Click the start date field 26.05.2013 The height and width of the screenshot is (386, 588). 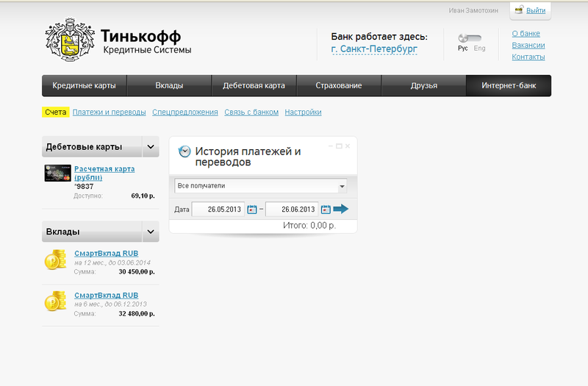click(218, 210)
